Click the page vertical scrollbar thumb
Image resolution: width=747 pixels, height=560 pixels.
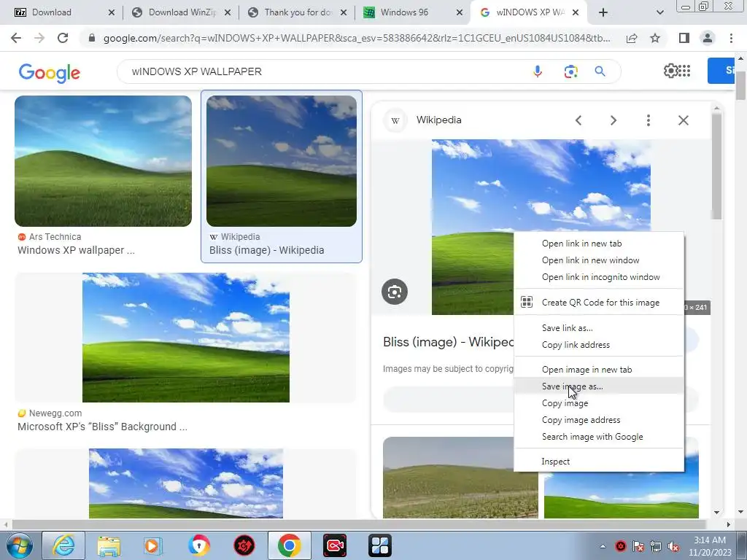coord(740,85)
